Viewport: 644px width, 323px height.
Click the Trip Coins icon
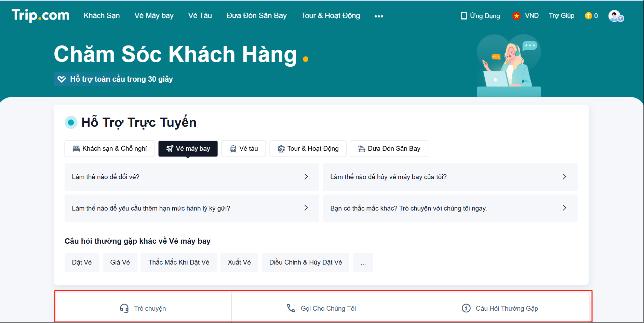(588, 16)
